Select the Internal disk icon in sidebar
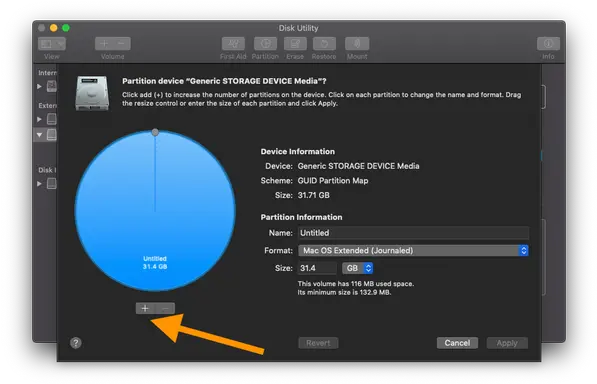This screenshot has width=597, height=384. pos(52,86)
